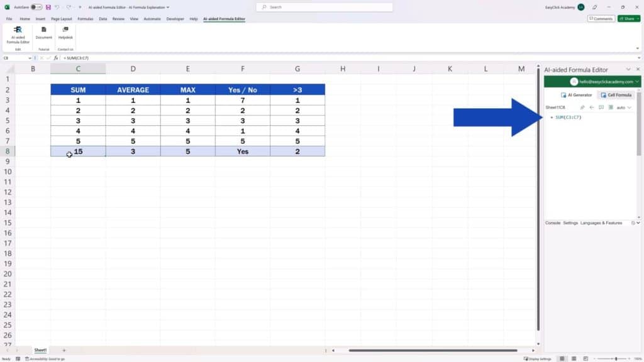Viewport: 644px width, 362px height.
Task: Click the back arrow icon in formula editor
Action: (591, 107)
